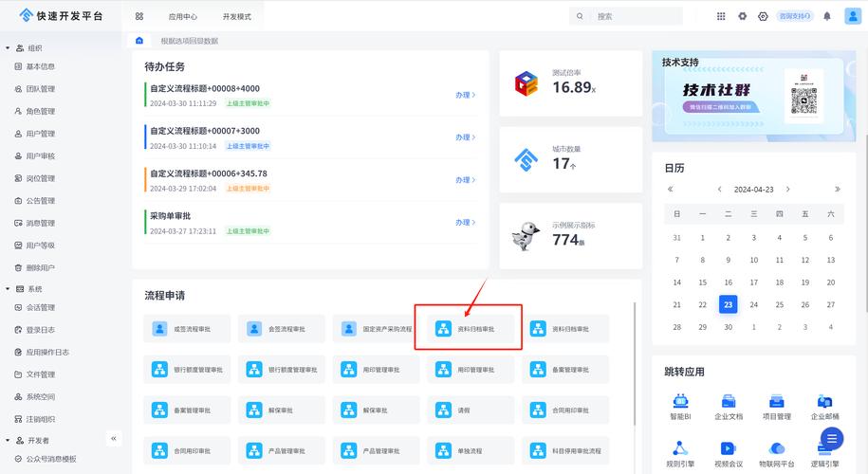Switch to 开发模式 in top menu

click(236, 17)
